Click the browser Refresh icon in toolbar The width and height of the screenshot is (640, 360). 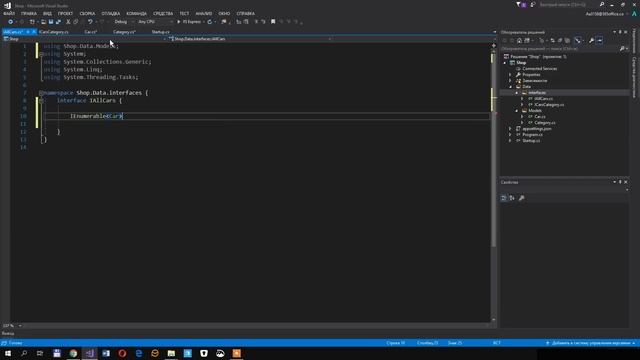(x=209, y=22)
